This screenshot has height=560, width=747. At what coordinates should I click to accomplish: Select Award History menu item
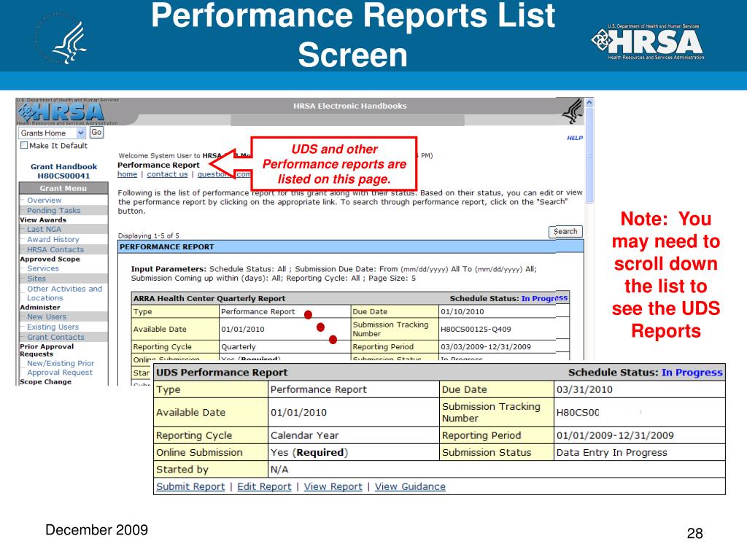(53, 239)
